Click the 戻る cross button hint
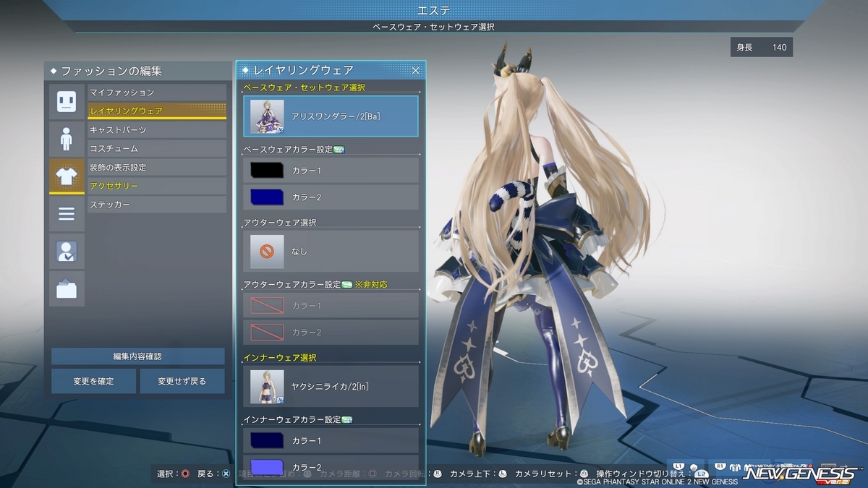This screenshot has height=488, width=868. point(213,474)
